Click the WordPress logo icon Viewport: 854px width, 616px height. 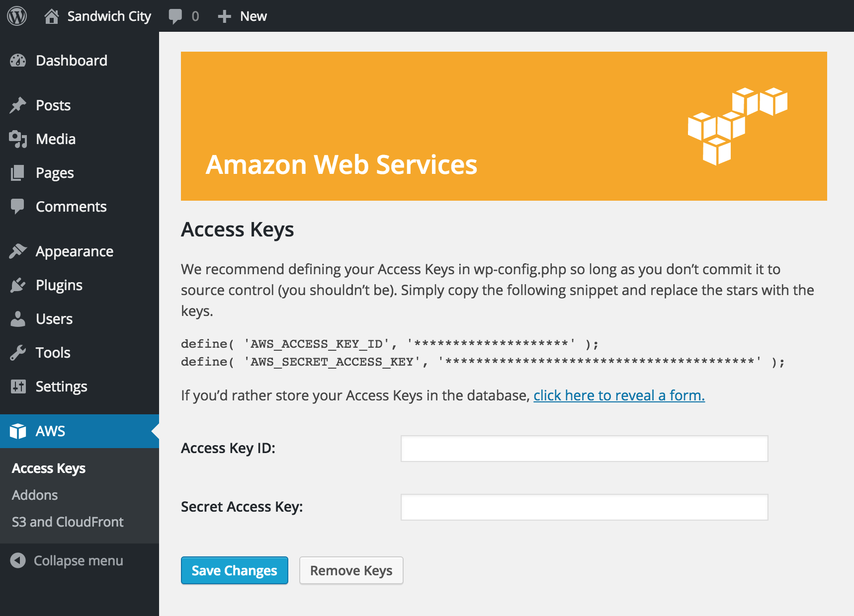pyautogui.click(x=16, y=15)
